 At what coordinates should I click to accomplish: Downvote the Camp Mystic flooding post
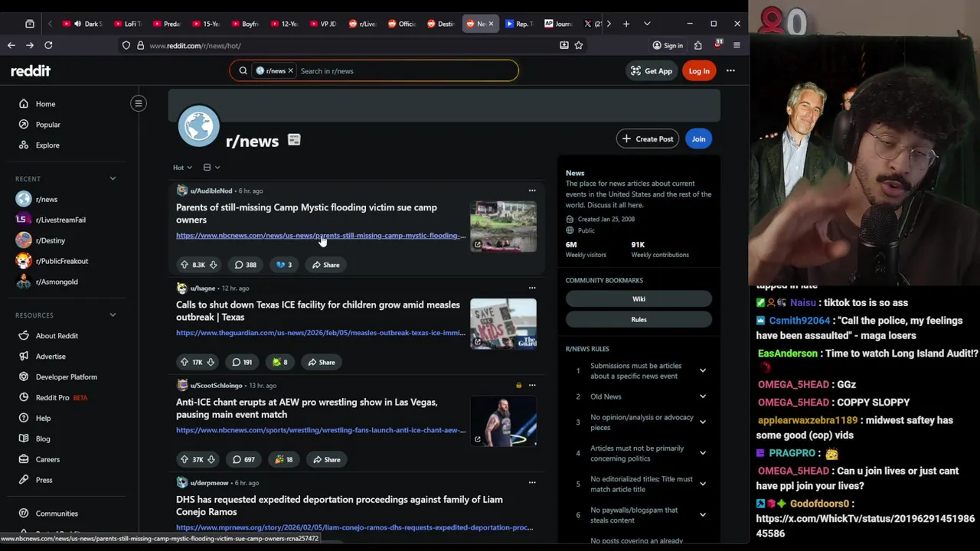(213, 265)
